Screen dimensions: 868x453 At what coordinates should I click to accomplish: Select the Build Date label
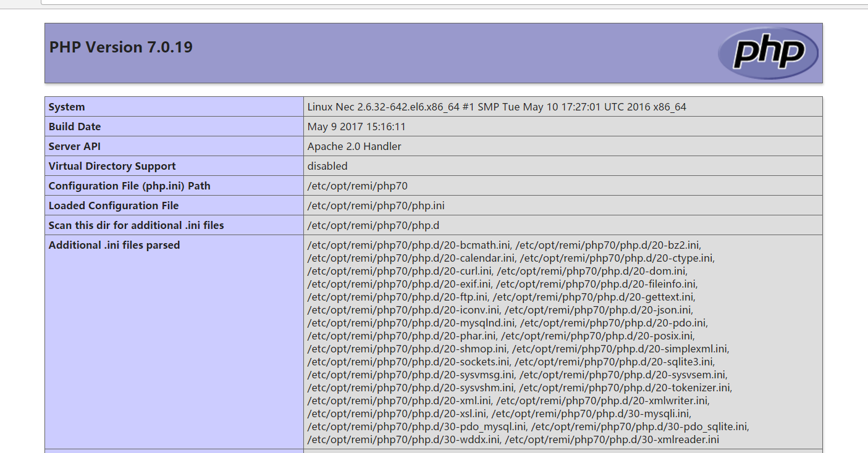click(75, 127)
